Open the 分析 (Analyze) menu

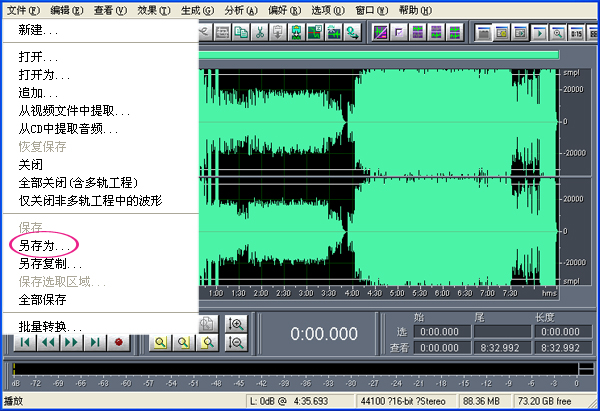coord(241,10)
